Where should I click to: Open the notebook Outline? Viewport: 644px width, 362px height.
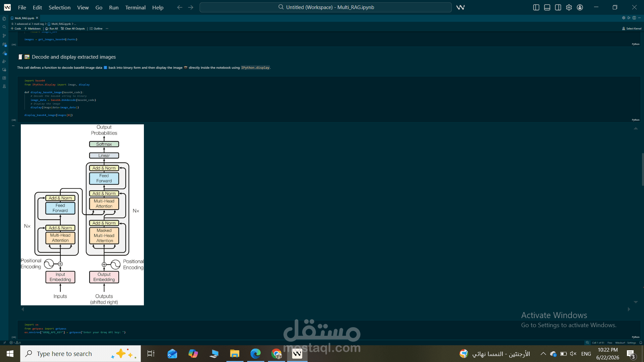coord(96,28)
